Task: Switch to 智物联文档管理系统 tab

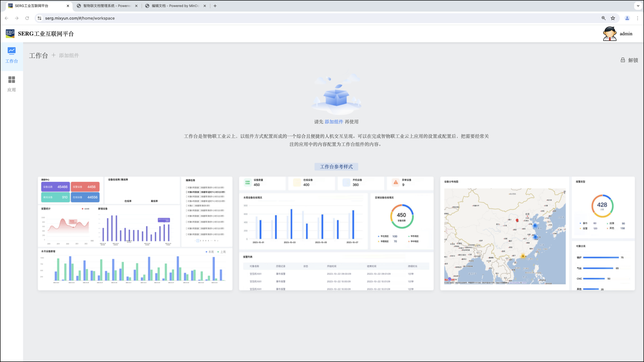Action: click(x=107, y=6)
